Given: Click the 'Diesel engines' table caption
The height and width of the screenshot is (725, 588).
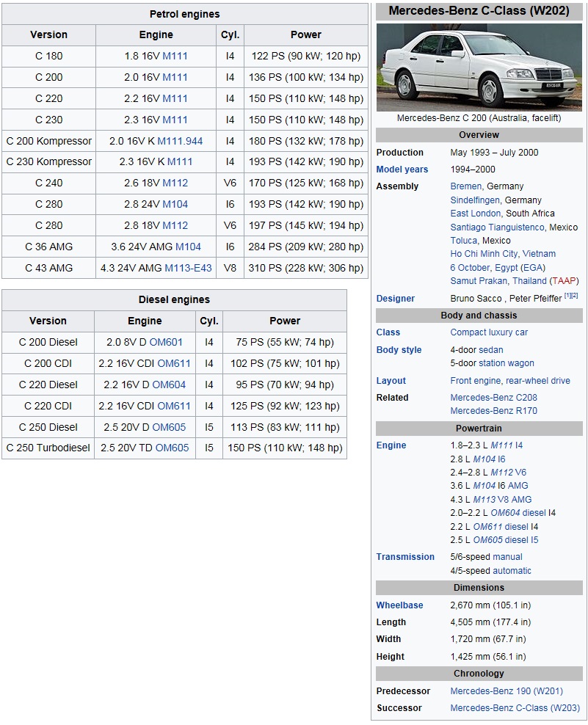Looking at the screenshot, I should [175, 300].
